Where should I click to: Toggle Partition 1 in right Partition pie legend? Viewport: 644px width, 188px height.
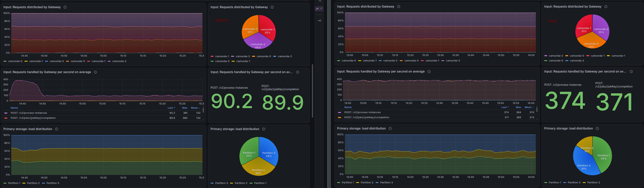pos(552,183)
